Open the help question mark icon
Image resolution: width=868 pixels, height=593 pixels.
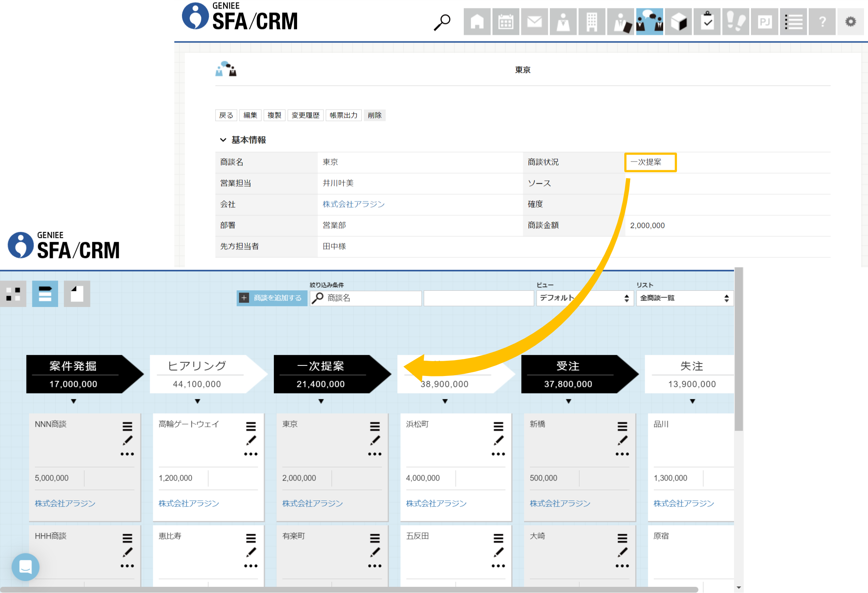click(x=822, y=22)
